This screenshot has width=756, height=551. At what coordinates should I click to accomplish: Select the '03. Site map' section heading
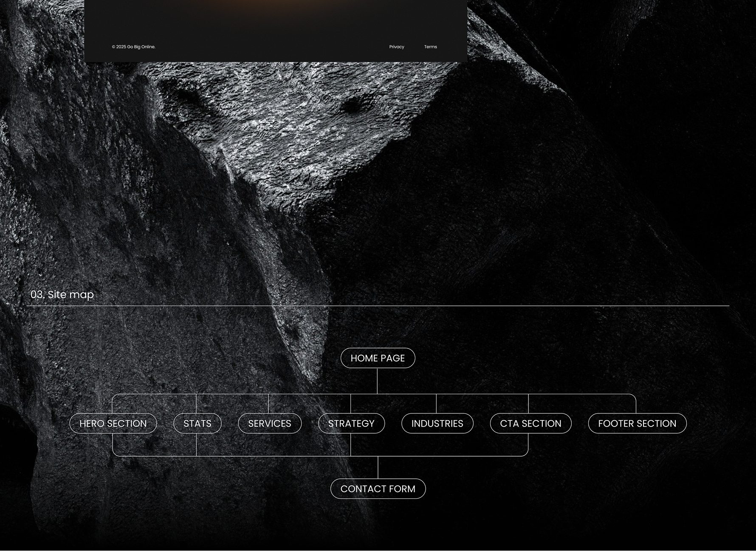[62, 294]
